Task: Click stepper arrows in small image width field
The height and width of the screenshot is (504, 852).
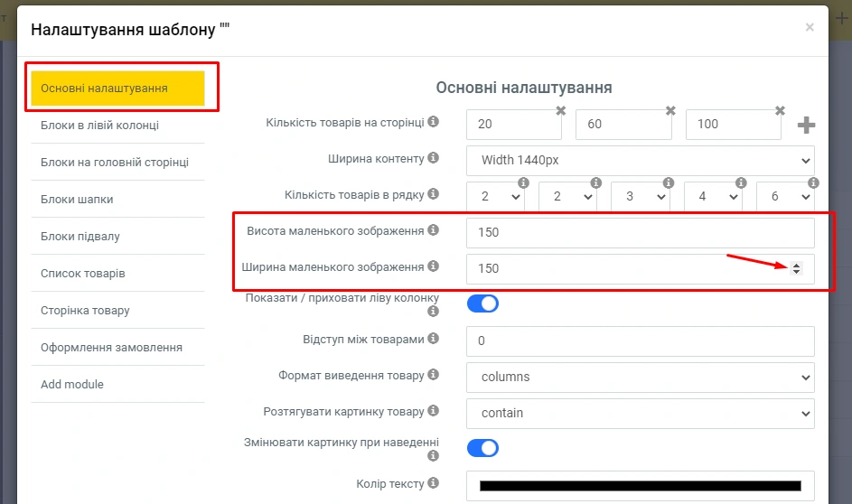Action: [796, 268]
